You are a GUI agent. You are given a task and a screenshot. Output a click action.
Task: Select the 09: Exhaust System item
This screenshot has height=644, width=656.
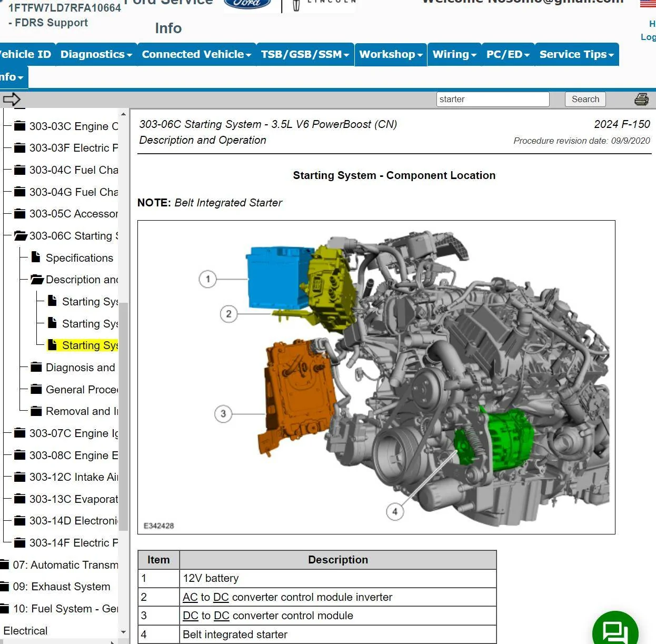[x=62, y=587]
